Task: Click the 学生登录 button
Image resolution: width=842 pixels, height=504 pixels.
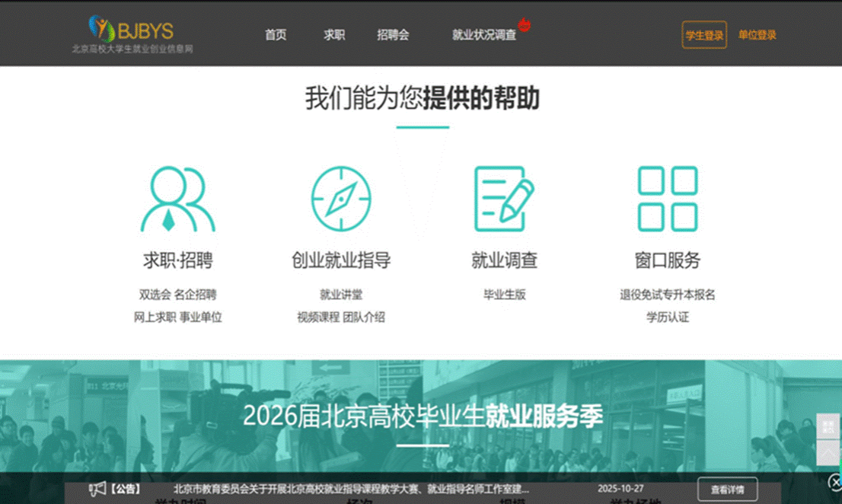Action: click(x=704, y=35)
